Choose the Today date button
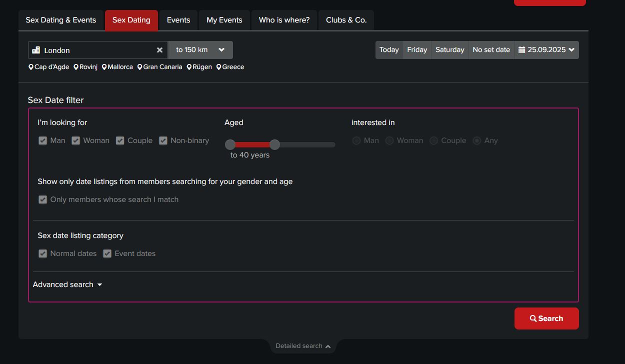 (389, 50)
